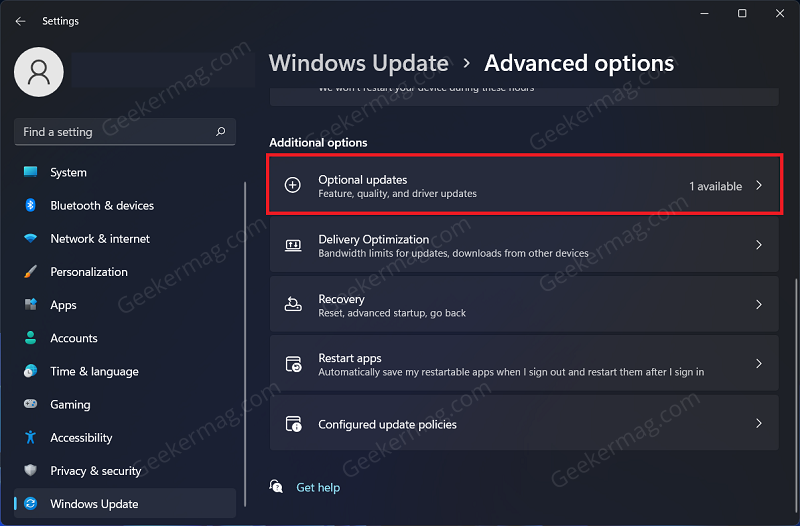The height and width of the screenshot is (526, 800).
Task: Click the Apps icon in sidebar
Action: 31,305
